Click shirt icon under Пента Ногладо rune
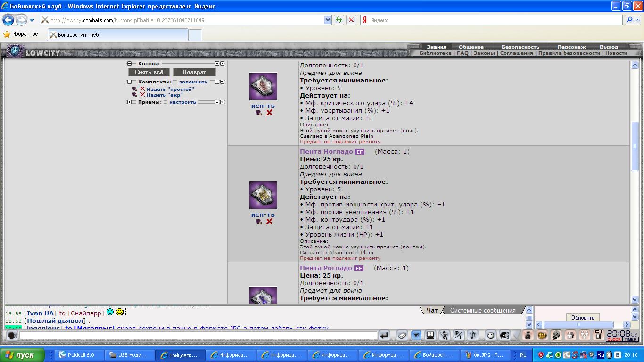Image resolution: width=644 pixels, height=362 pixels. 258,222
